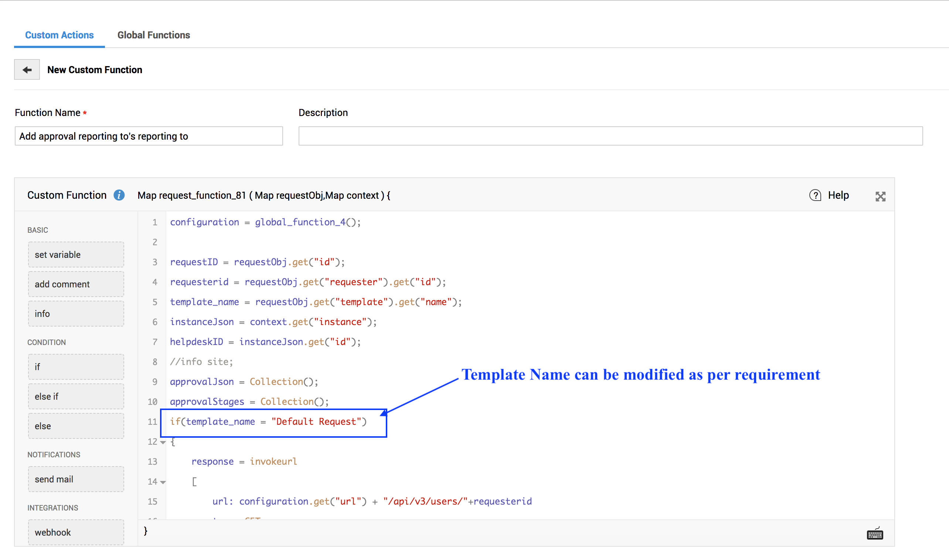Screen dimensions: 949x560
Task: Expand editor to fullscreen
Action: pos(880,196)
